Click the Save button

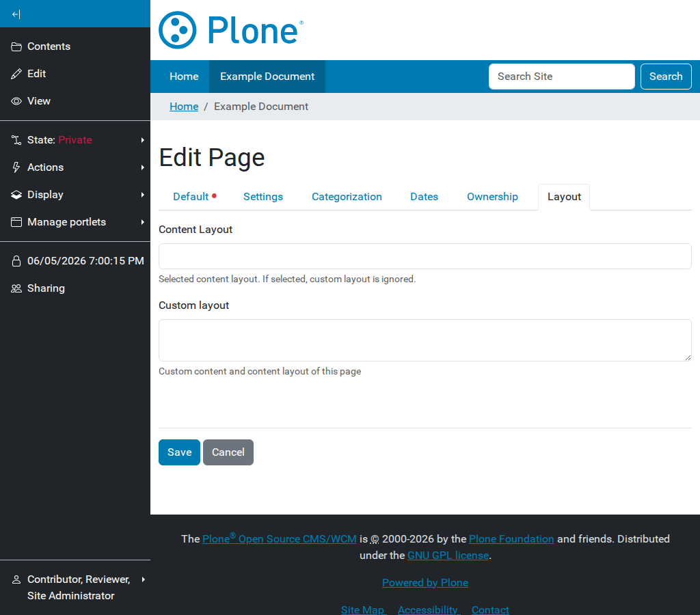coord(180,452)
